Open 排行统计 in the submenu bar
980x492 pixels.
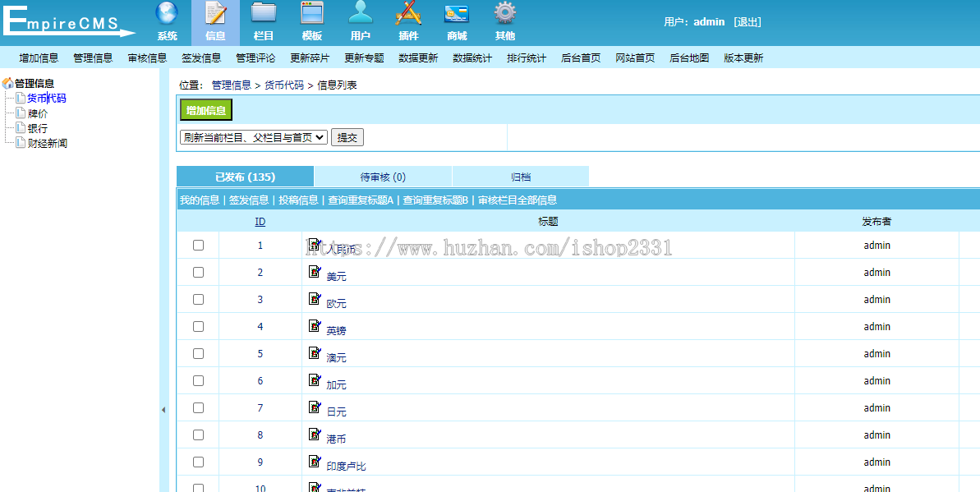coord(527,57)
